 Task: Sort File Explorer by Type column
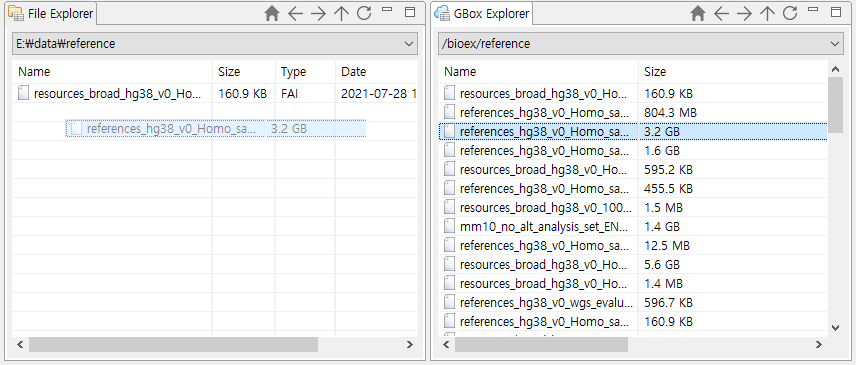click(305, 71)
